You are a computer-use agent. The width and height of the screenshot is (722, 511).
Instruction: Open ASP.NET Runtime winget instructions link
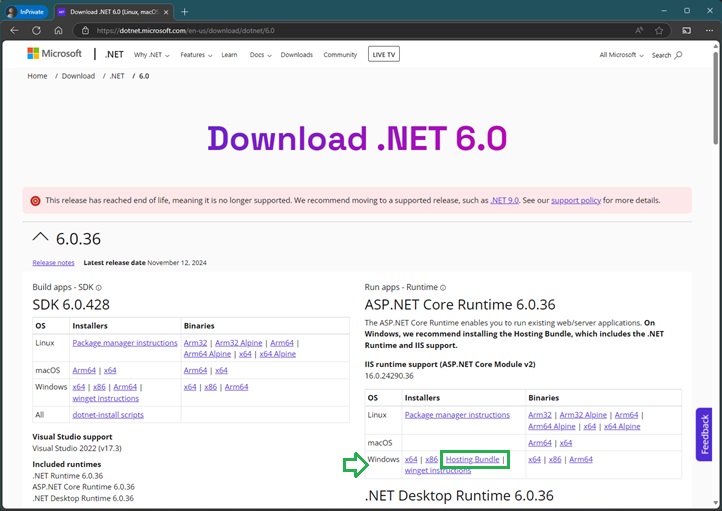click(438, 470)
